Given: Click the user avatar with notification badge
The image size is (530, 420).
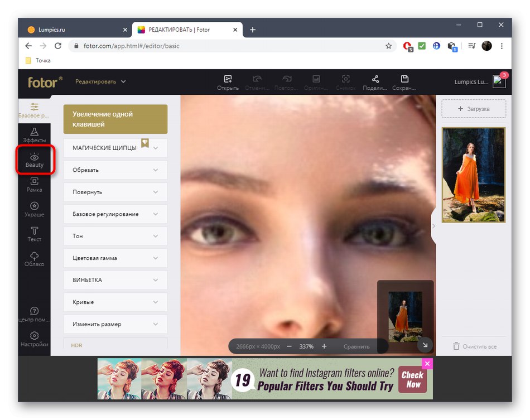Looking at the screenshot, I should click(499, 81).
